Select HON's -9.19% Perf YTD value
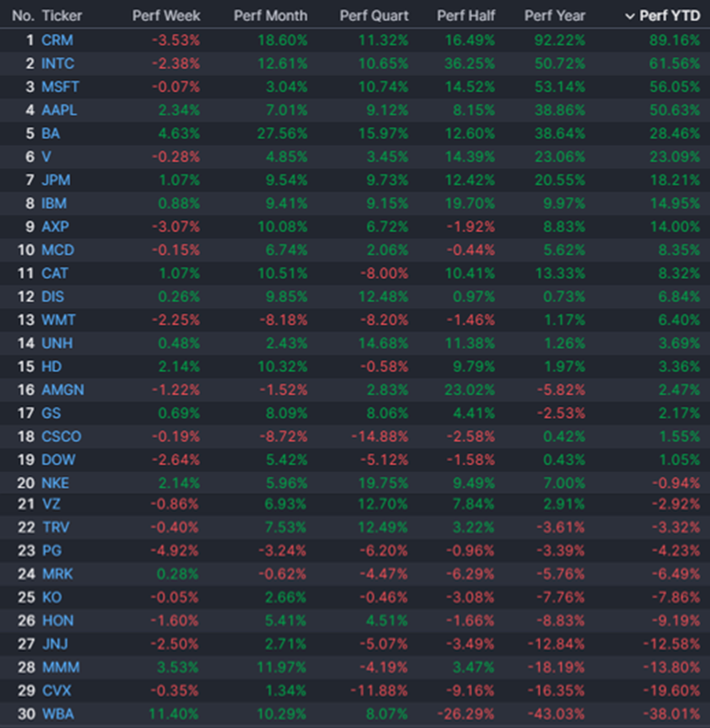710x728 pixels. [676, 621]
